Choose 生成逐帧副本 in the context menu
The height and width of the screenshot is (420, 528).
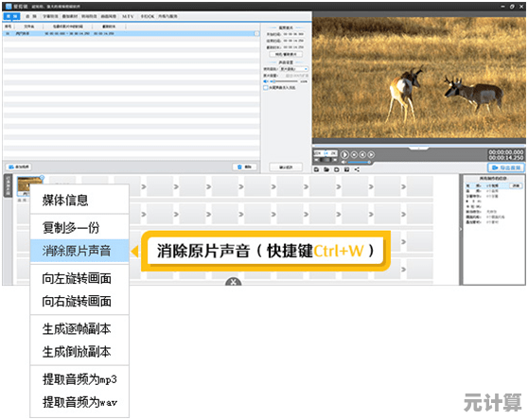tap(79, 329)
